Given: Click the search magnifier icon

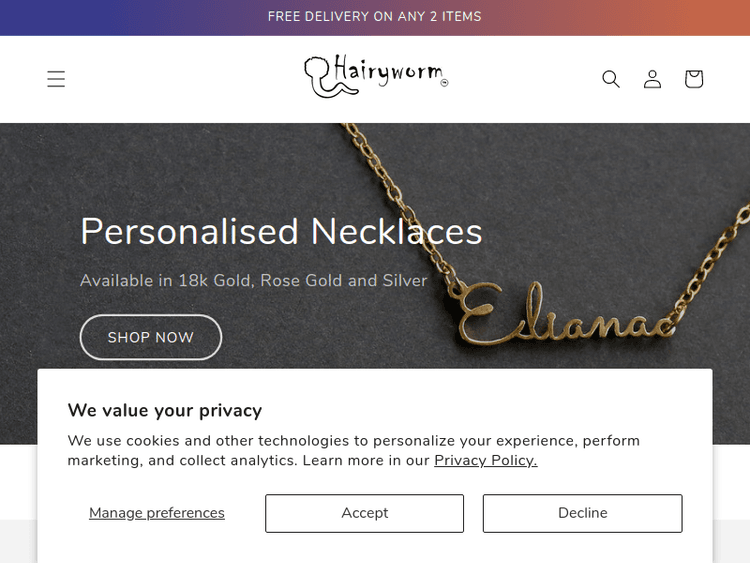Looking at the screenshot, I should 611,79.
